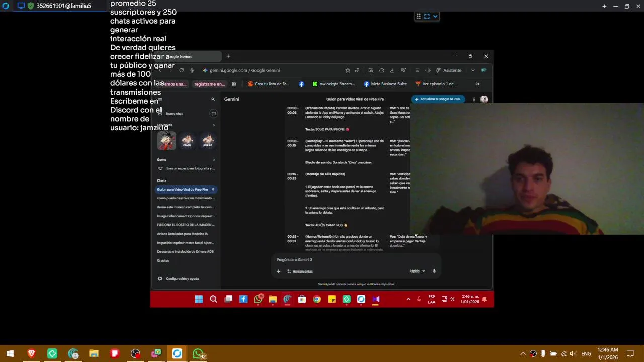Open 'Image Enhancement Options Request' chat
The image size is (644, 362).
click(186, 216)
